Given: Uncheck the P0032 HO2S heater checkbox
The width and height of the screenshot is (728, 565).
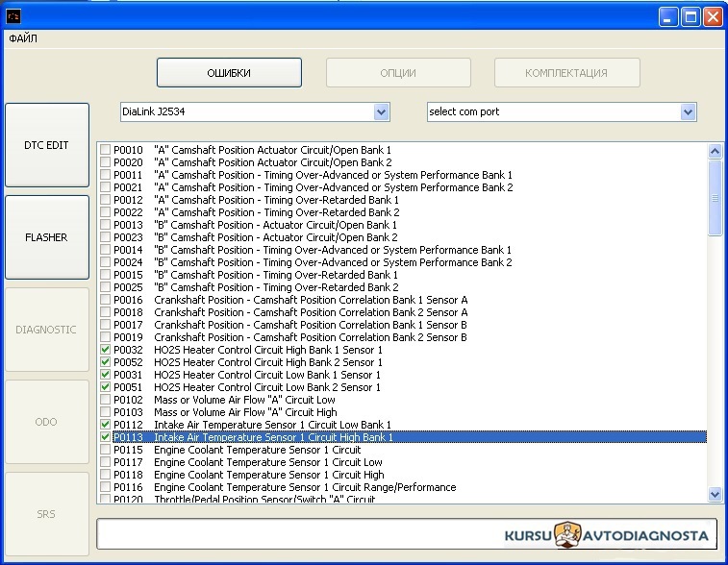Looking at the screenshot, I should point(106,350).
